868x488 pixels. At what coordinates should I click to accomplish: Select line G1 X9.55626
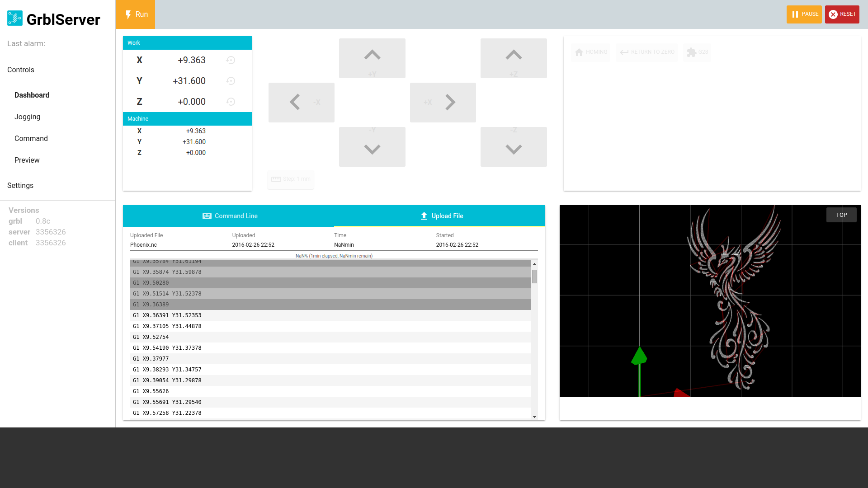(x=330, y=391)
